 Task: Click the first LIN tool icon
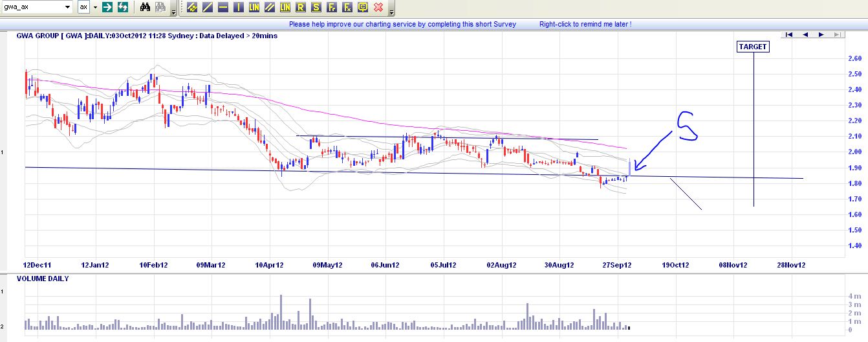(x=254, y=8)
